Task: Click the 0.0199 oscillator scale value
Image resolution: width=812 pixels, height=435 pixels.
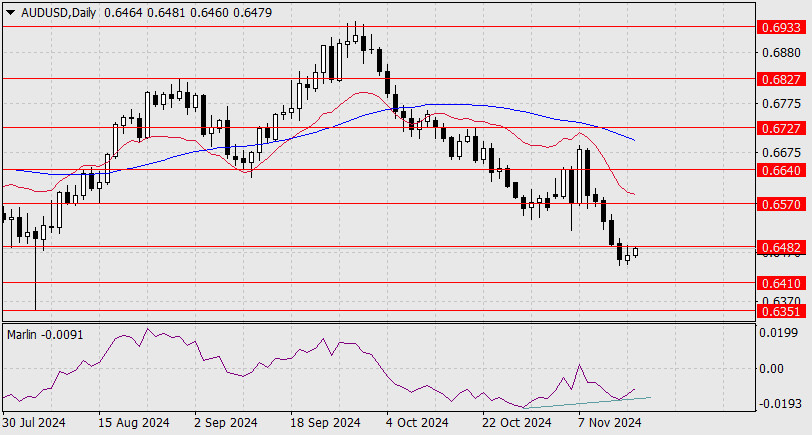Action: pyautogui.click(x=778, y=332)
